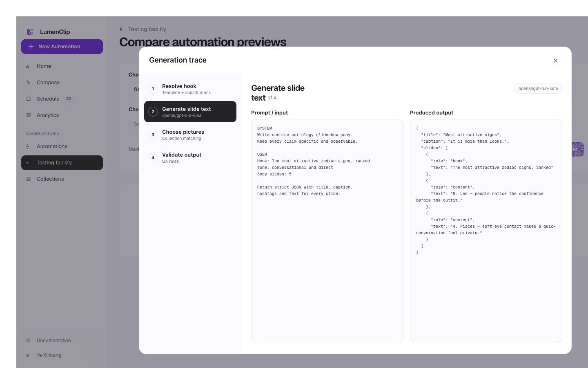Open the Validate output step
588x368 pixels.
pos(190,157)
